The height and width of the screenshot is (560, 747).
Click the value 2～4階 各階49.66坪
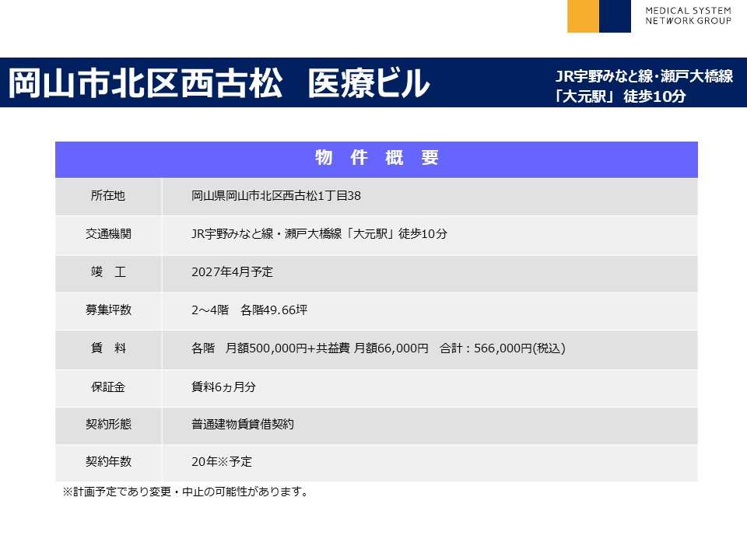pyautogui.click(x=249, y=310)
